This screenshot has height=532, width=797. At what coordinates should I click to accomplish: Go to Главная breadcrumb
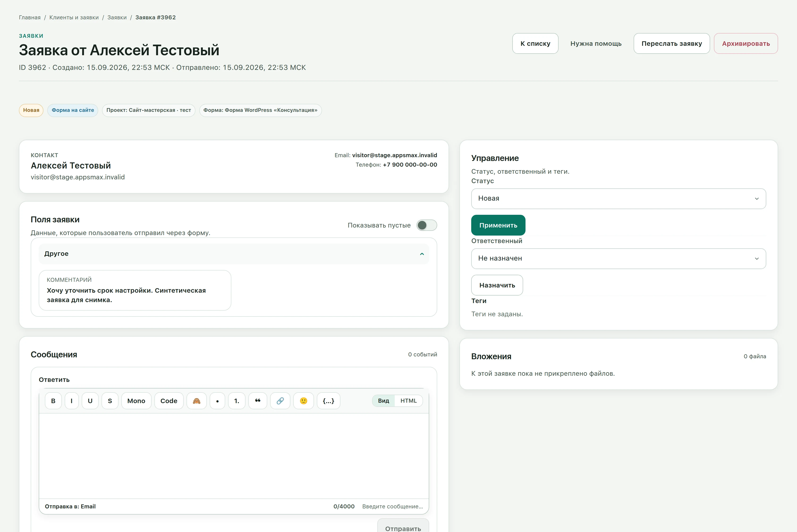pos(30,17)
